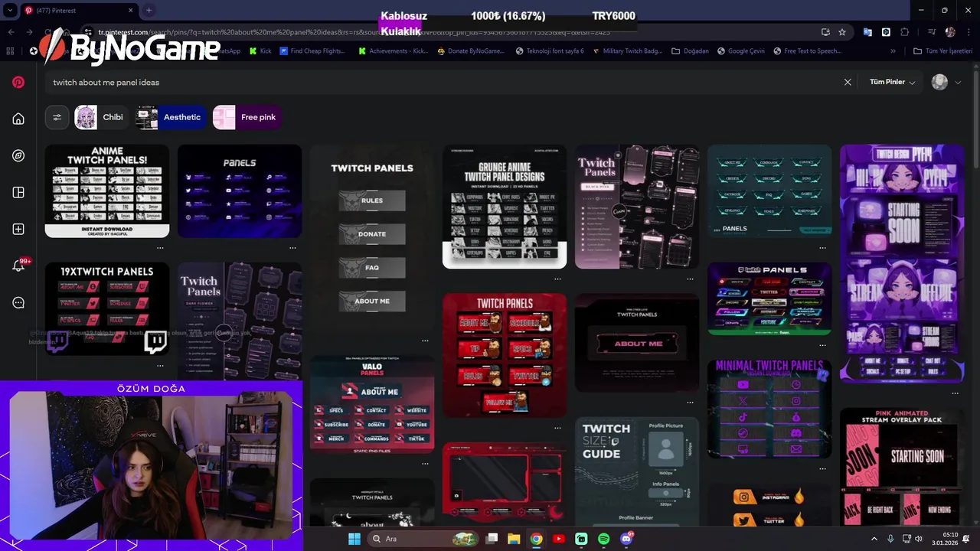Open the Teknoloji font sayfa 6 bookmark
The height and width of the screenshot is (551, 980).
(550, 51)
